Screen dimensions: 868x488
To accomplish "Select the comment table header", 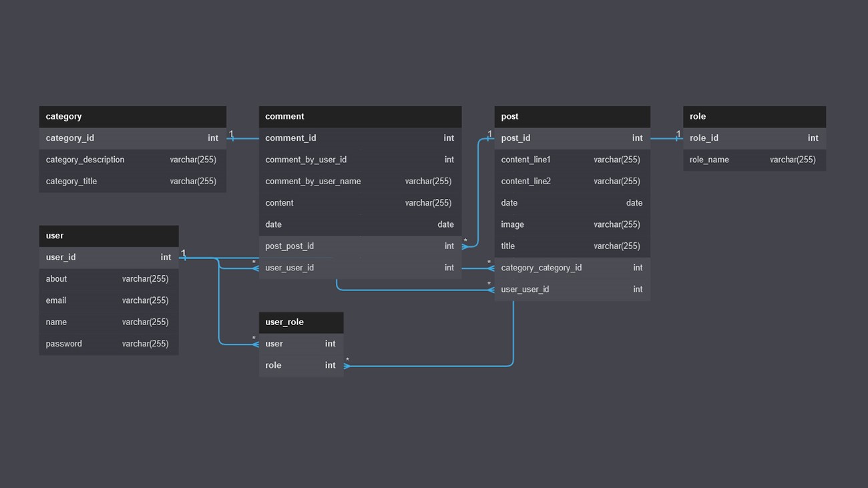I will pos(360,117).
